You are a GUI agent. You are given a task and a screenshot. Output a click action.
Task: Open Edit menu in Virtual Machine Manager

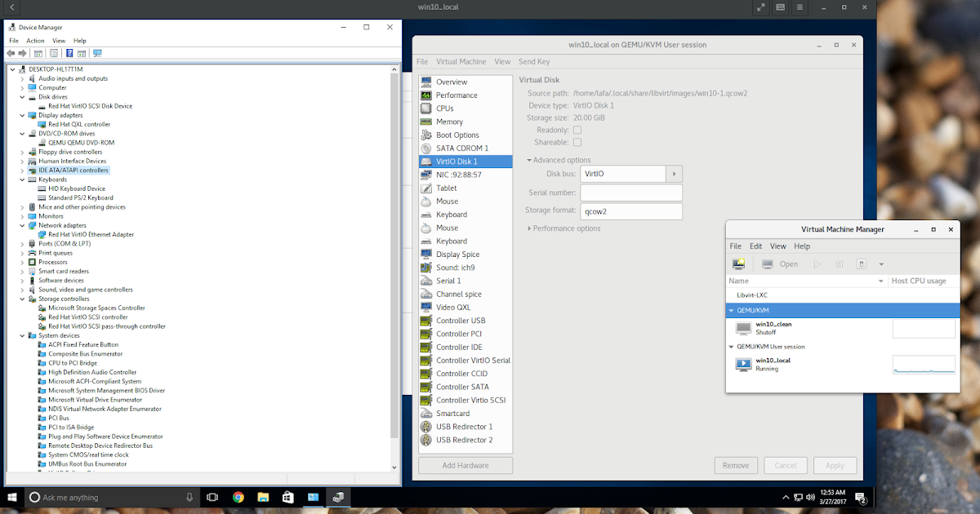point(756,246)
